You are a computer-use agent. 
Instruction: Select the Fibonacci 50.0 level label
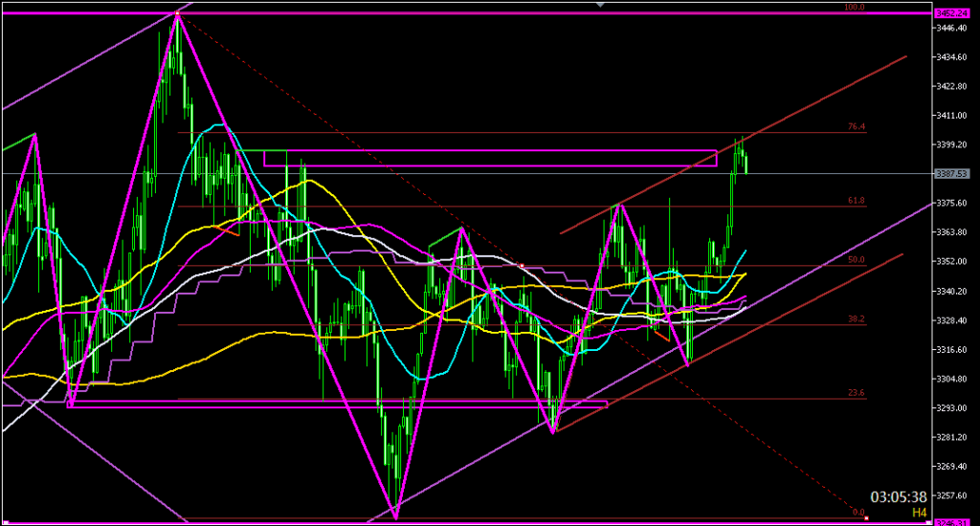coord(857,260)
